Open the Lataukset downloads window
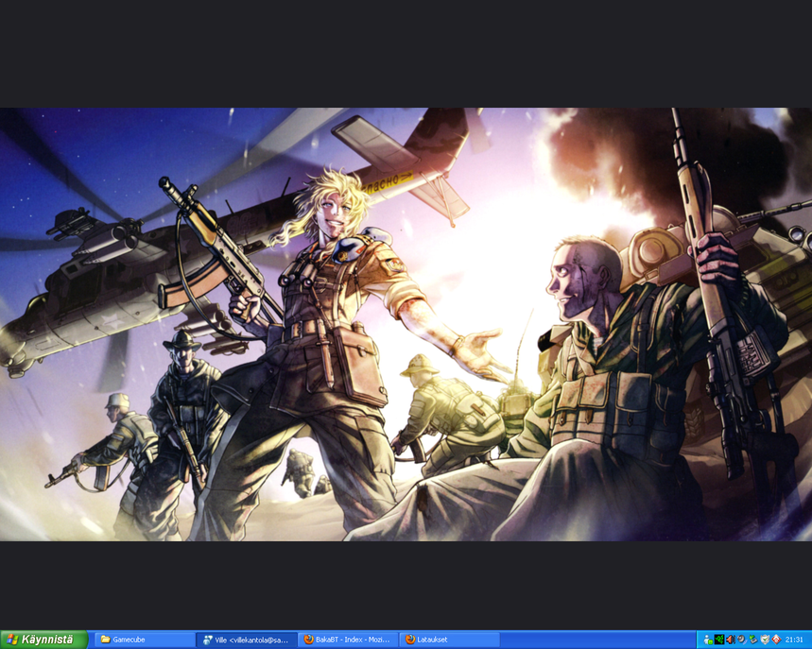 [x=450, y=640]
